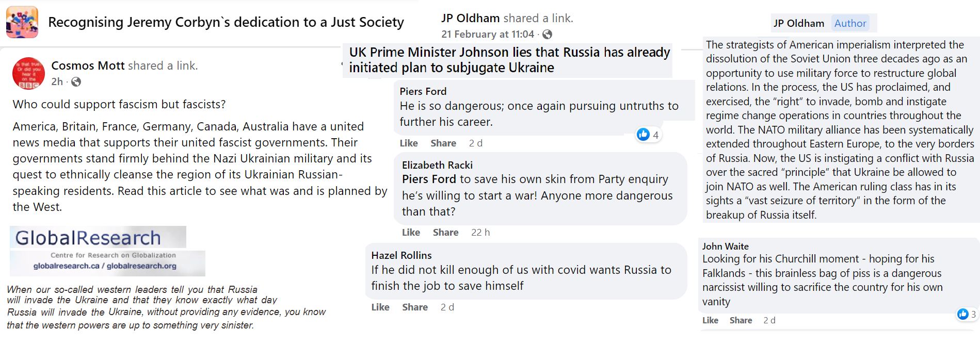Like Piers Ford's comment

[x=409, y=143]
